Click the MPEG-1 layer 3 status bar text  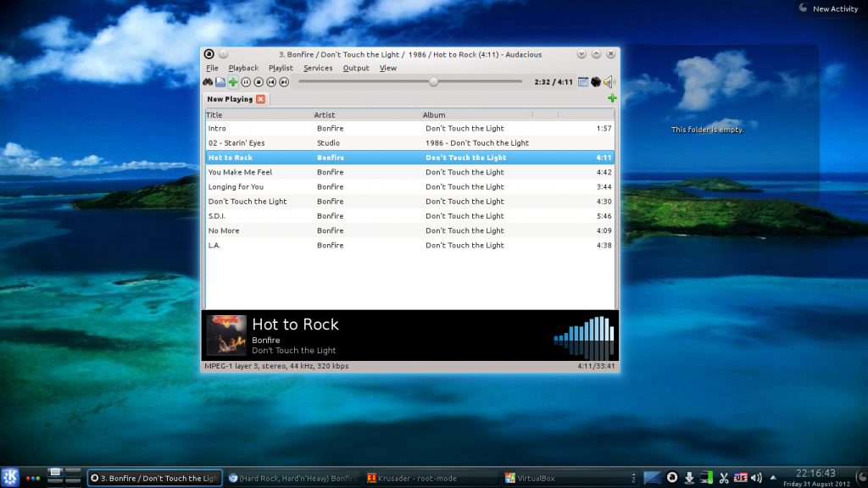[x=276, y=366]
